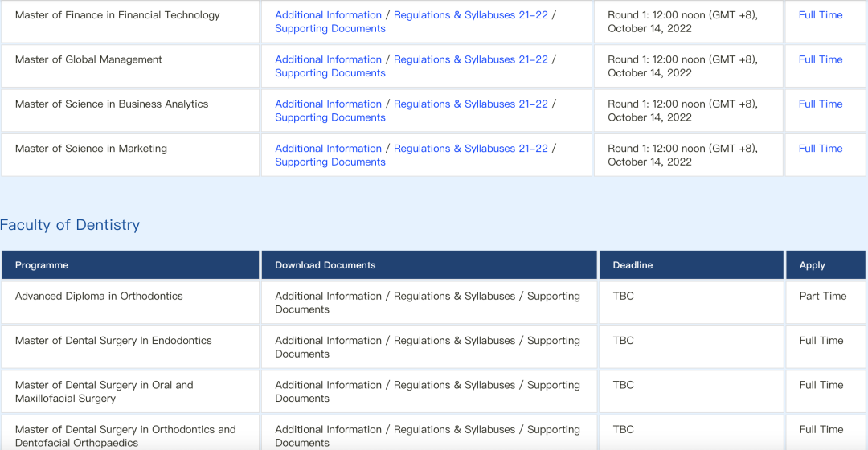
Task: Click Part Time for Advanced Diploma in Orthodontics
Action: [823, 297]
